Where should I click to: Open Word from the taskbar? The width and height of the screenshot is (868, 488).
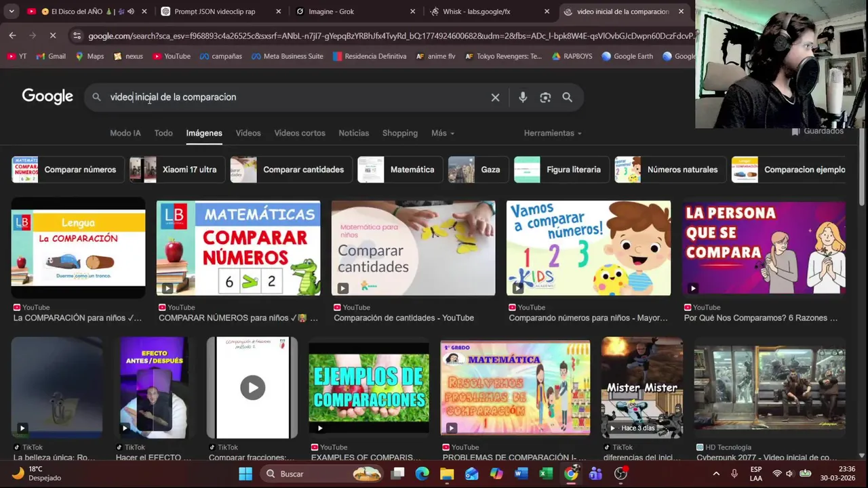tap(521, 474)
